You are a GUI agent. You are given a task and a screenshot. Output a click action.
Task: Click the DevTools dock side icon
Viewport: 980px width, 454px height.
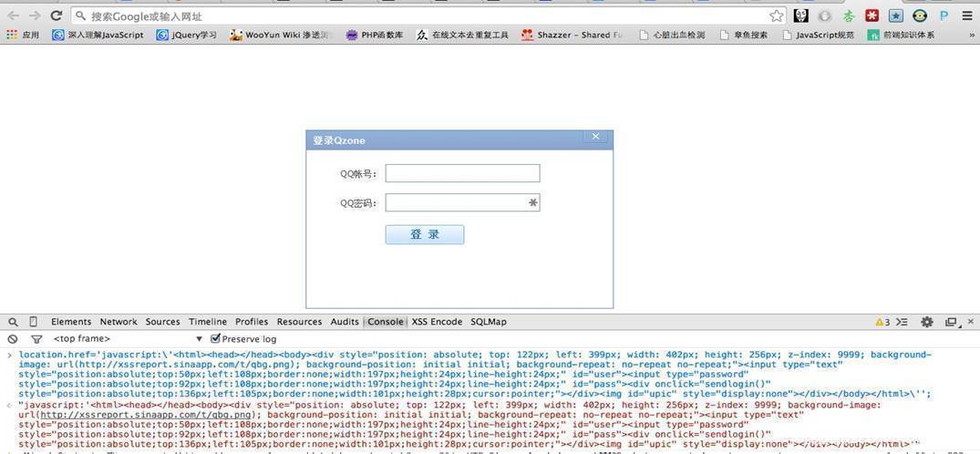951,322
